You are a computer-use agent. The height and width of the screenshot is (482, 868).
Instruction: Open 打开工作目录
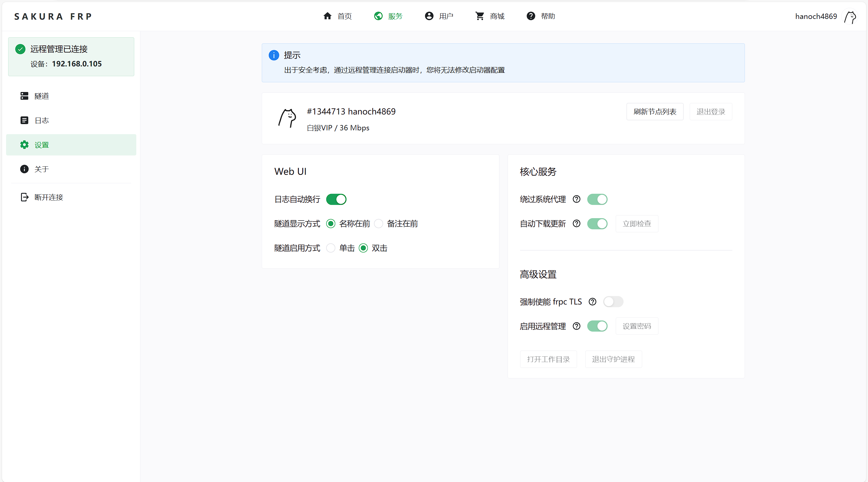point(548,359)
